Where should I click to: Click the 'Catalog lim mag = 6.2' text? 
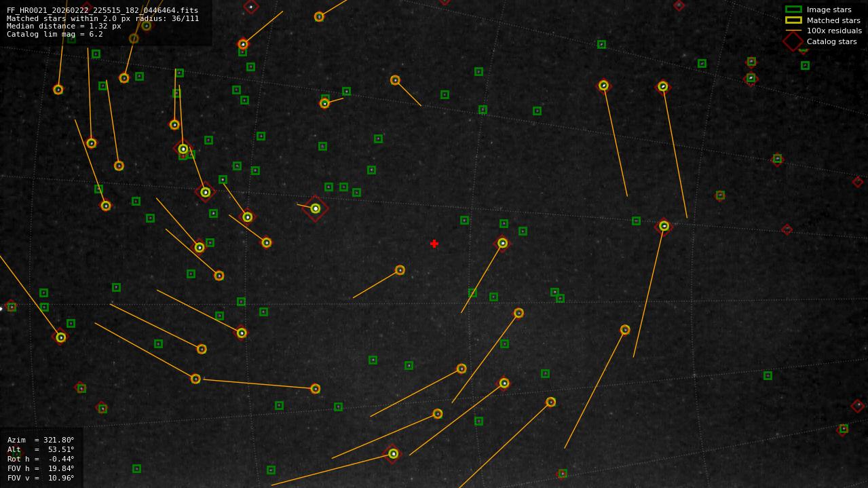click(55, 35)
